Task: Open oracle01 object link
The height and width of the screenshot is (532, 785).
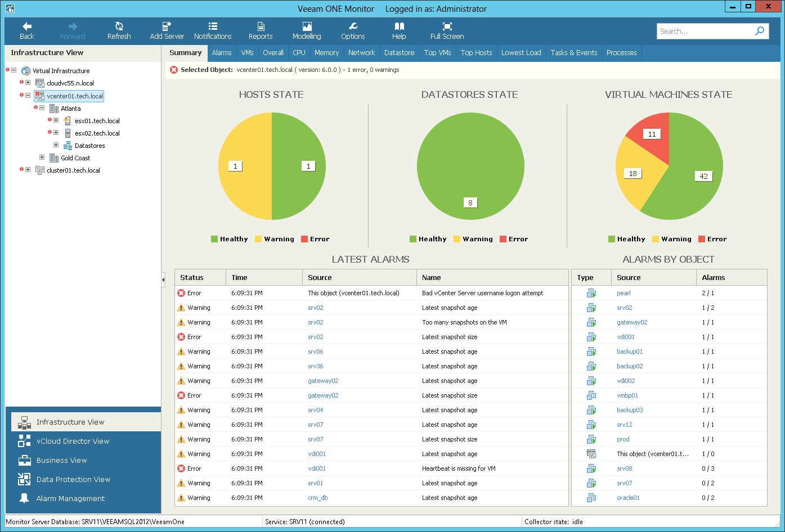Action: [628, 498]
